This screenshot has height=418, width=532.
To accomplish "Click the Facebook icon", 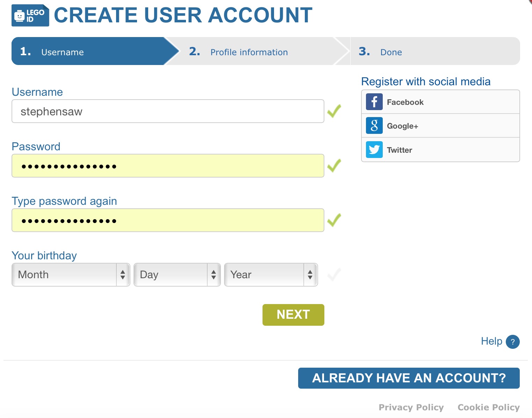I will tap(374, 102).
